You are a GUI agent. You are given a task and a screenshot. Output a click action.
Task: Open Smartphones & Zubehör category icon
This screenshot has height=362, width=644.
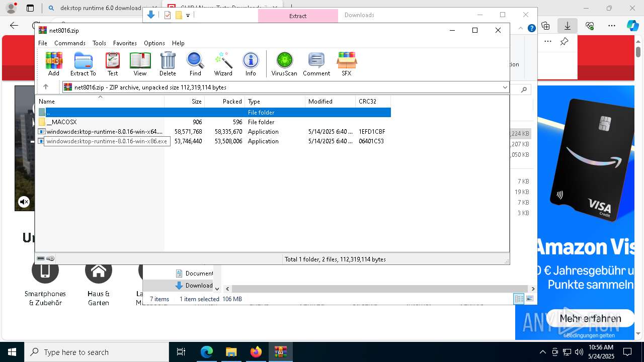[x=45, y=270]
